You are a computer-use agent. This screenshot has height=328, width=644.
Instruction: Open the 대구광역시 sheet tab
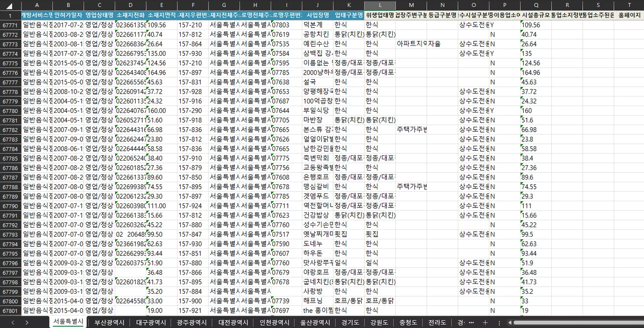pyautogui.click(x=151, y=322)
